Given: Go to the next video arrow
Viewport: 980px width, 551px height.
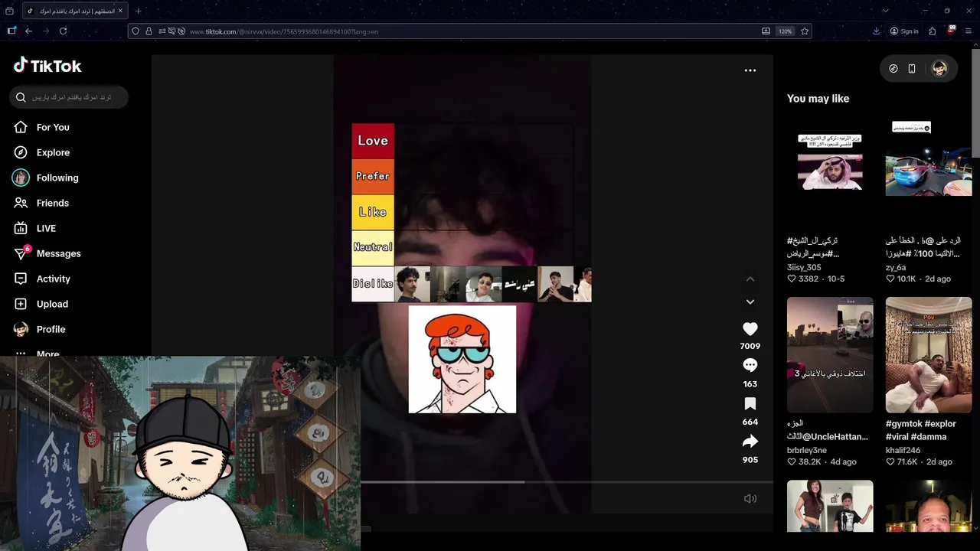Looking at the screenshot, I should coord(750,302).
